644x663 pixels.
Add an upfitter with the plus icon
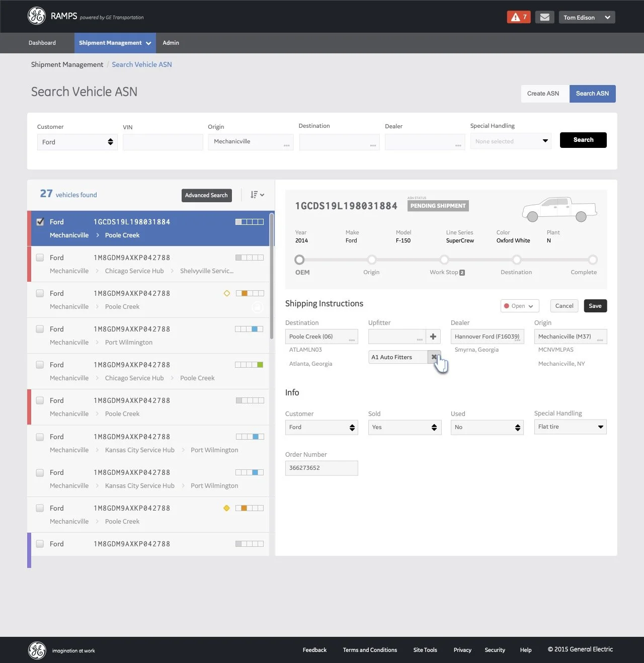(x=433, y=337)
